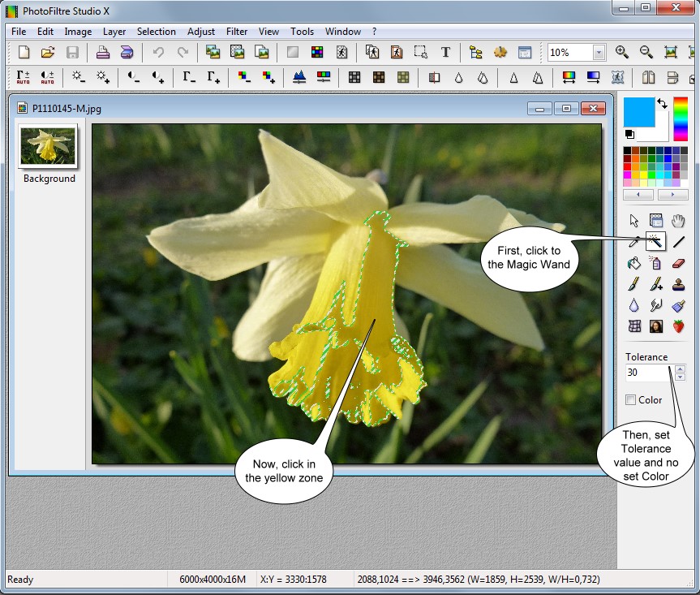The height and width of the screenshot is (595, 700).
Task: Show previous palette colors with left arrow
Action: pyautogui.click(x=638, y=195)
